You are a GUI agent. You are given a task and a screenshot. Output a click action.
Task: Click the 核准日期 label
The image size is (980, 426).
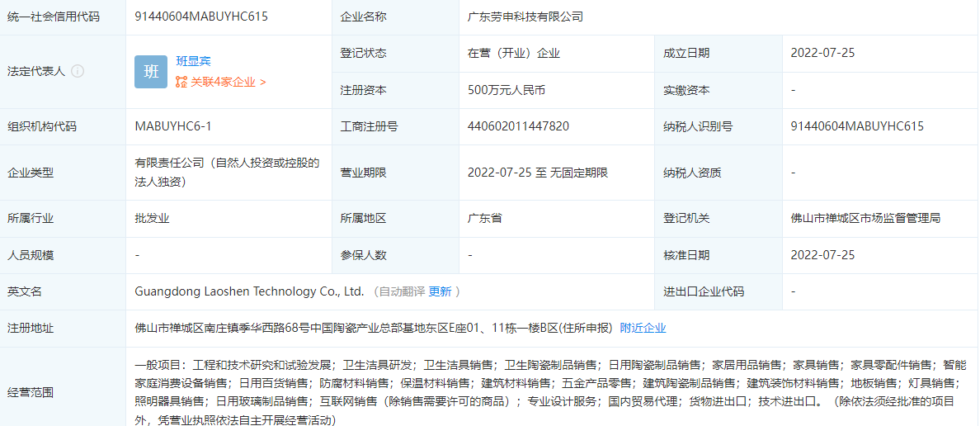pos(686,254)
